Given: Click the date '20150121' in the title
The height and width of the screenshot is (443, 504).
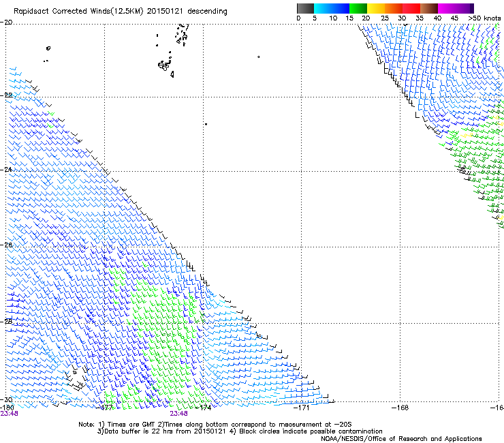Looking at the screenshot, I should point(165,11).
